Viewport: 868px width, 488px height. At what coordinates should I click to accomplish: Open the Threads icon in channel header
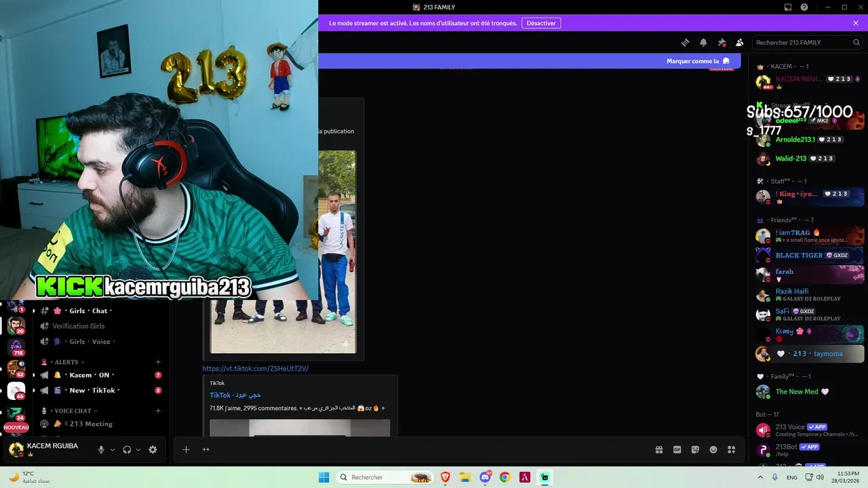[685, 42]
